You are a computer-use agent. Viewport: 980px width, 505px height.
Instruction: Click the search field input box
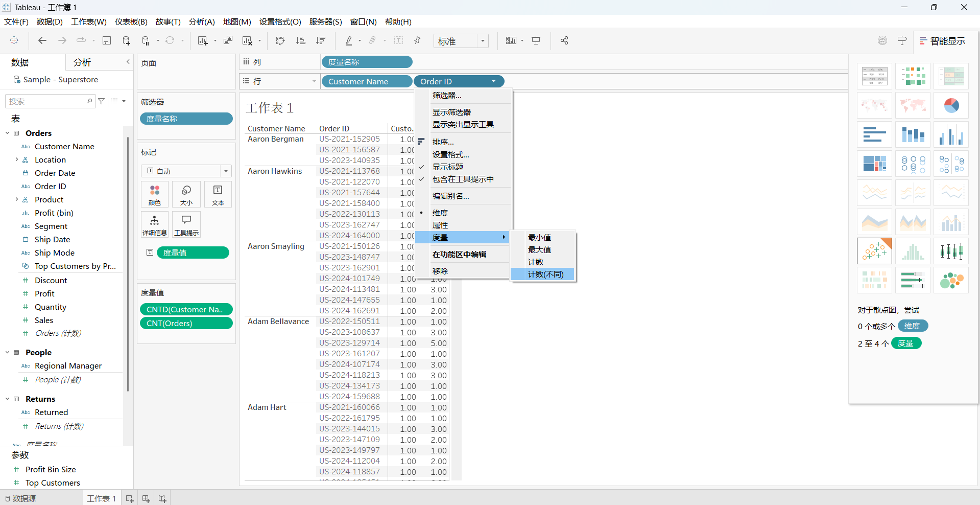click(49, 101)
